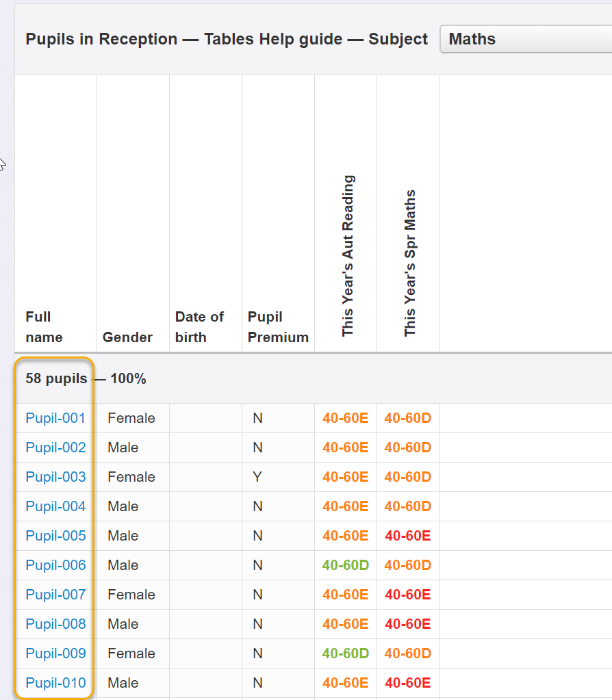612x700 pixels.
Task: Select Pupil-003 Pupil Premium value Y
Action: tap(257, 477)
